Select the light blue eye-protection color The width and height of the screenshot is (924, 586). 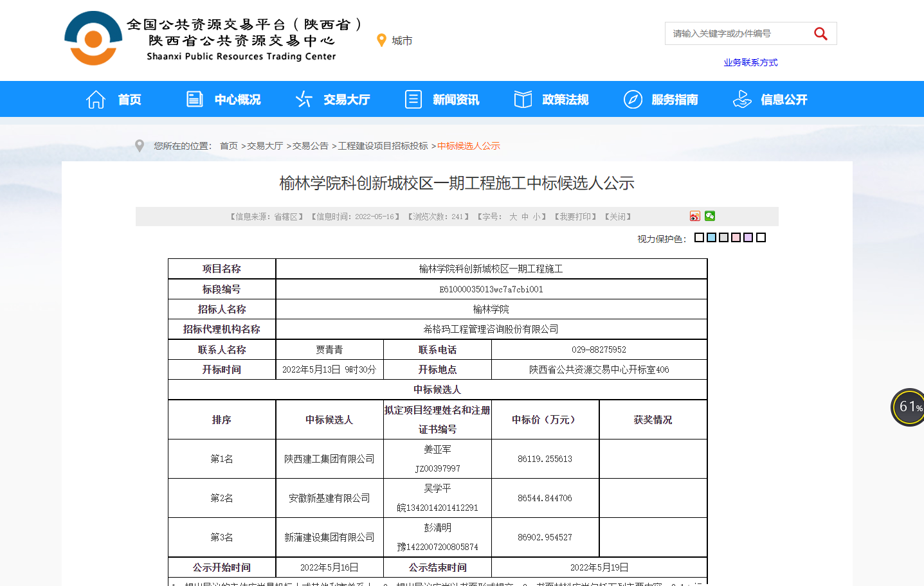pos(711,238)
